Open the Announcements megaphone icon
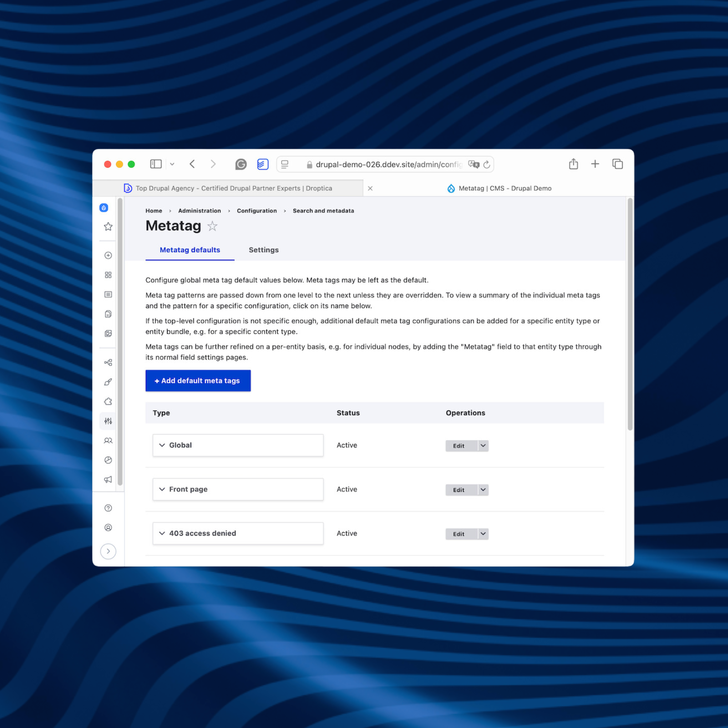728x728 pixels. click(108, 479)
